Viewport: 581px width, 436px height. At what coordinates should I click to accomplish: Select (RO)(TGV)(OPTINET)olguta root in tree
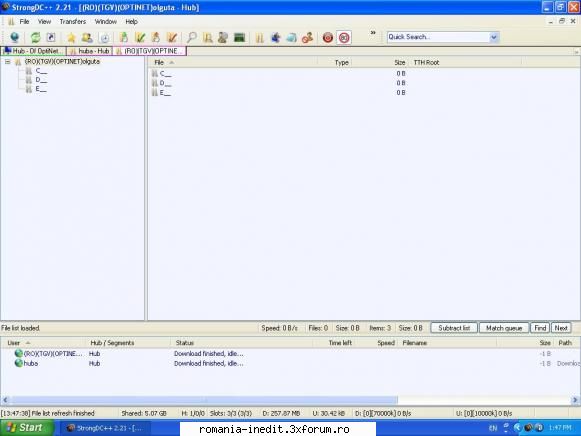62,61
